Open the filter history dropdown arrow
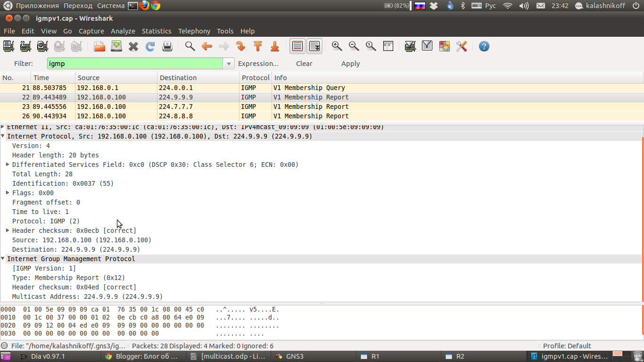Screen dimensions: 644x362 coord(229,64)
